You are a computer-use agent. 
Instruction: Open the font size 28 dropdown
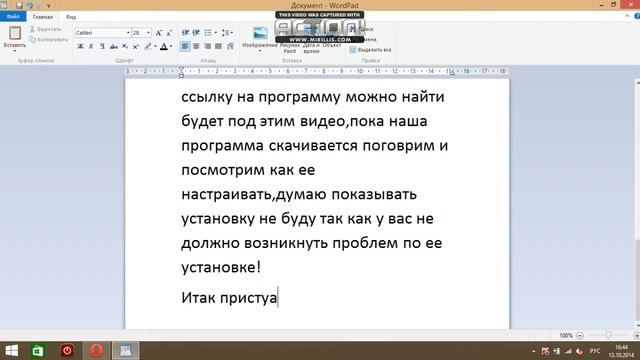(x=149, y=33)
